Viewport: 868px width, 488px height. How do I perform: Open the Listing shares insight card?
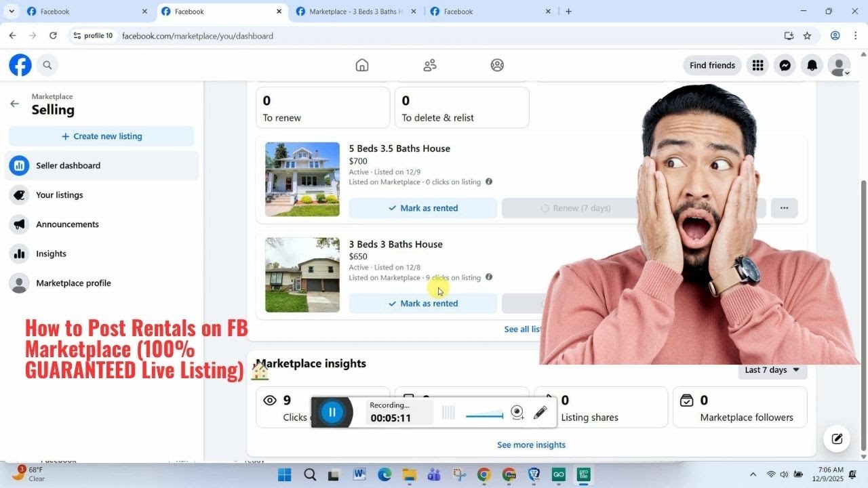pyautogui.click(x=601, y=407)
